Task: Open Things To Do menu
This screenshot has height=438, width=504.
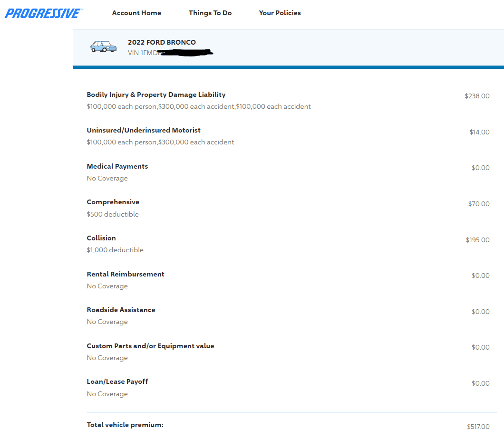Action: coord(210,13)
